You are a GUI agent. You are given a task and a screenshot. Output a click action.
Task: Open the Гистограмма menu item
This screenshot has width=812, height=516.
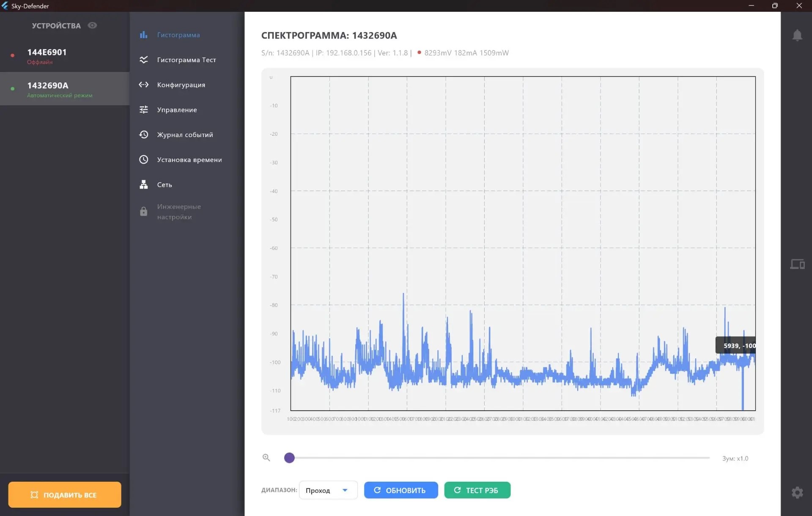click(187, 35)
